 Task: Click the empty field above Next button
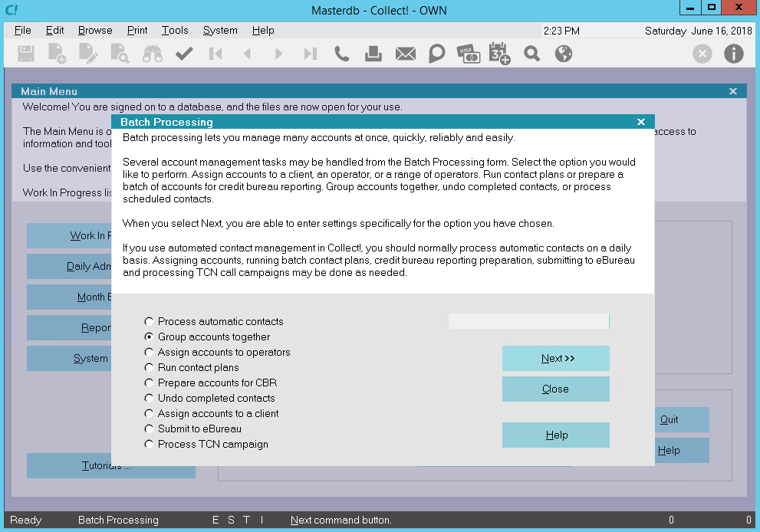(529, 321)
